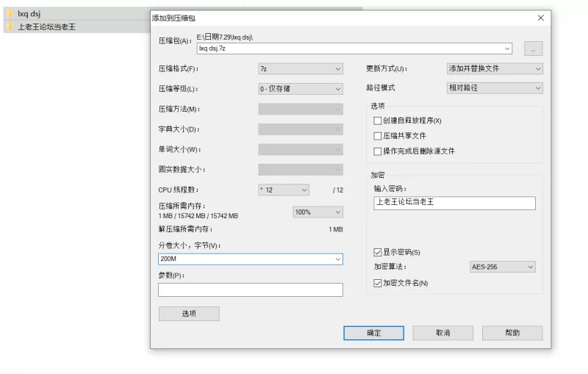The height and width of the screenshot is (374, 588).
Task: Click the 输入密码 password field
Action: (x=454, y=203)
